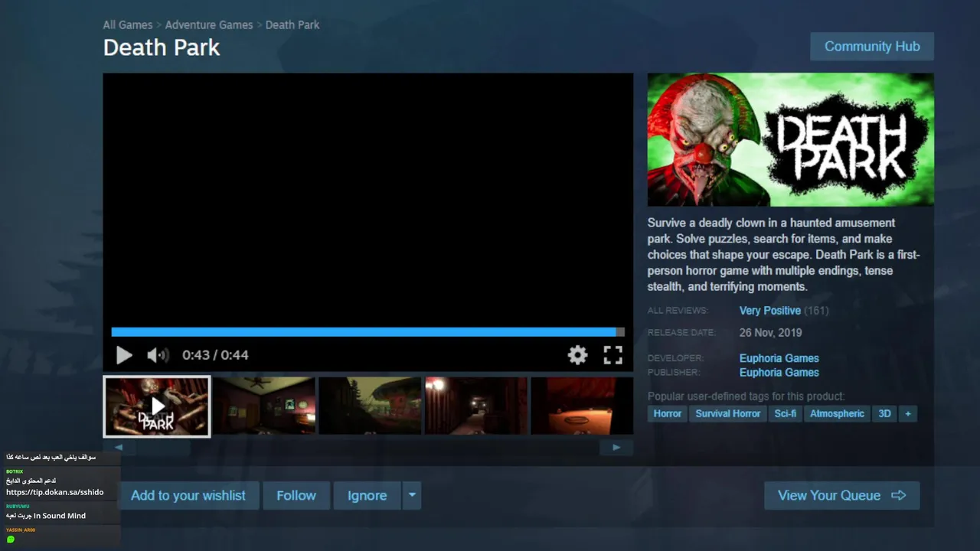
Task: Open dropdown arrow next to Ignore
Action: pyautogui.click(x=412, y=496)
